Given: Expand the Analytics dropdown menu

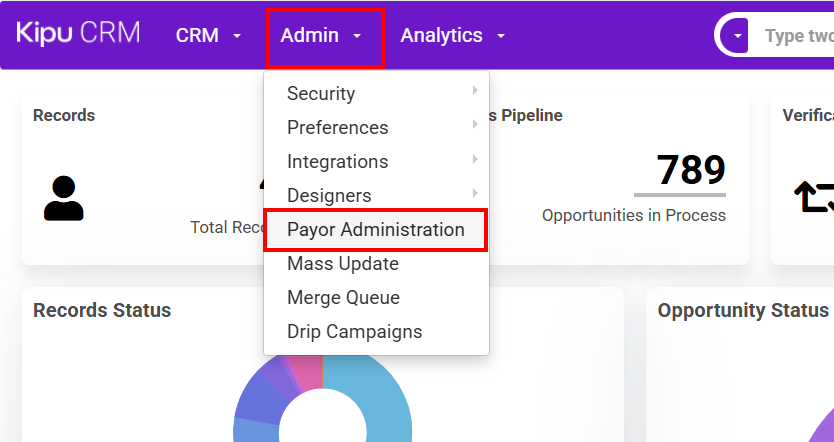Looking at the screenshot, I should coord(452,36).
